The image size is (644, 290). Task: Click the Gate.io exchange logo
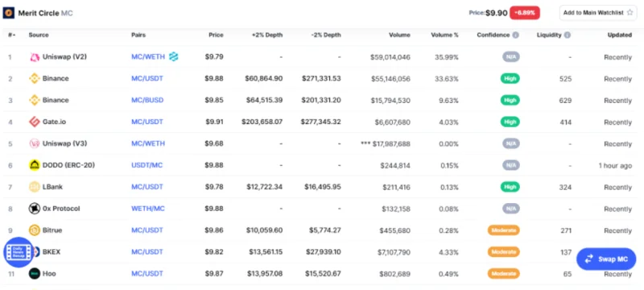pos(35,122)
